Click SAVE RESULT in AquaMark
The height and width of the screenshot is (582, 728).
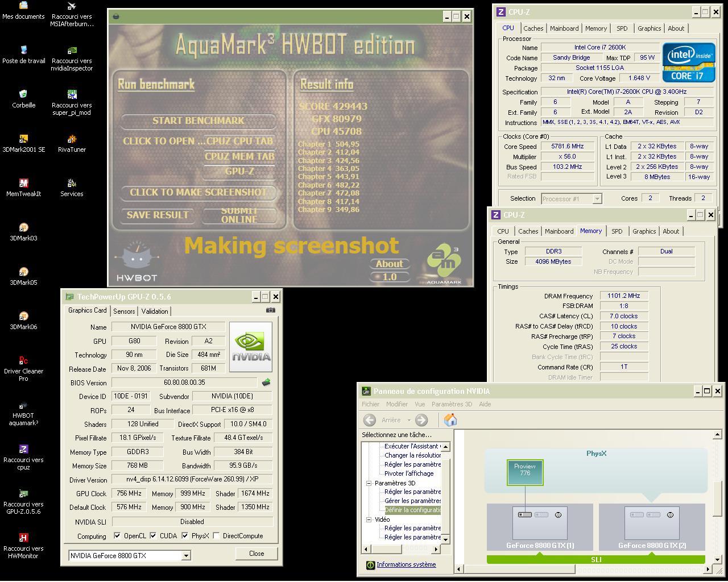pos(157,215)
